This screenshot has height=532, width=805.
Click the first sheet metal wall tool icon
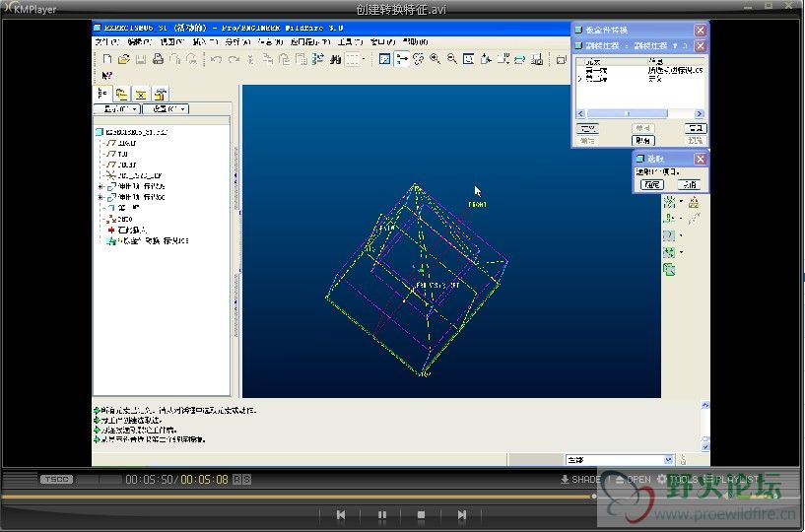[669, 202]
